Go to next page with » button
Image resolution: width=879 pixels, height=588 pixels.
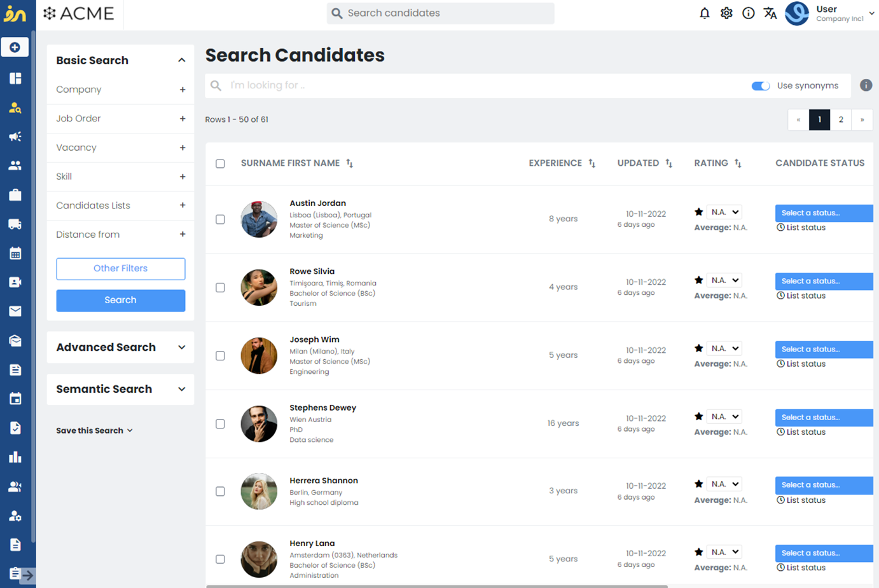862,120
